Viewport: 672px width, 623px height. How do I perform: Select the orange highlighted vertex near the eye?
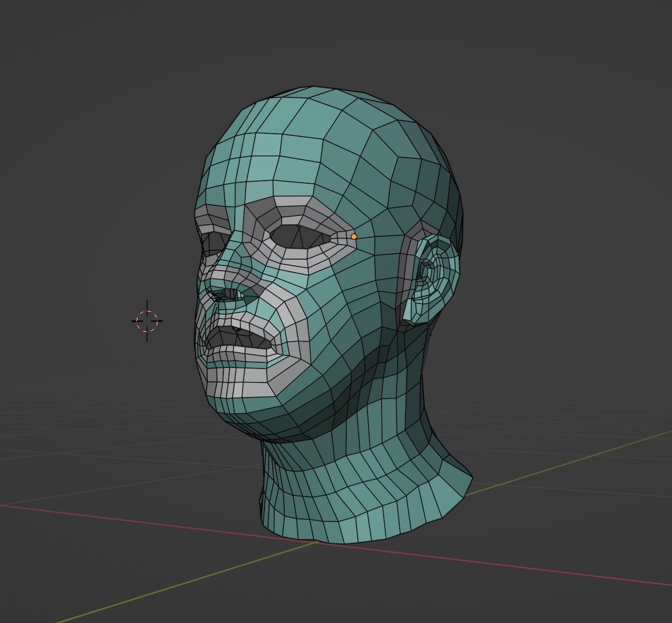[354, 237]
